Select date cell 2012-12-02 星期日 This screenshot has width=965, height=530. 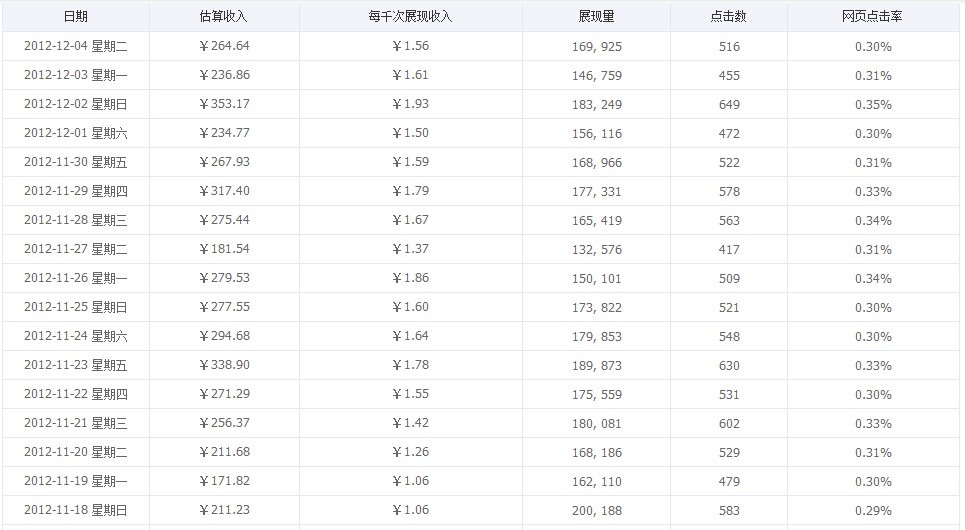[x=76, y=104]
